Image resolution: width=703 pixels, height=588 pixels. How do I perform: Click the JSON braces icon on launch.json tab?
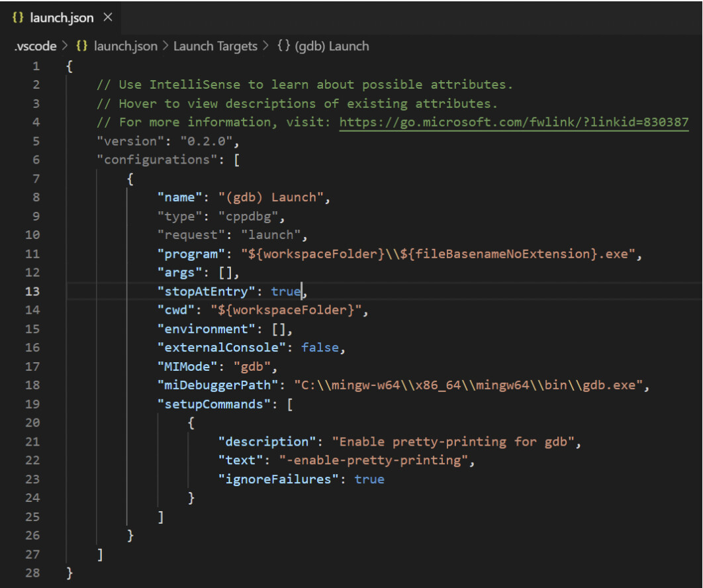[17, 17]
